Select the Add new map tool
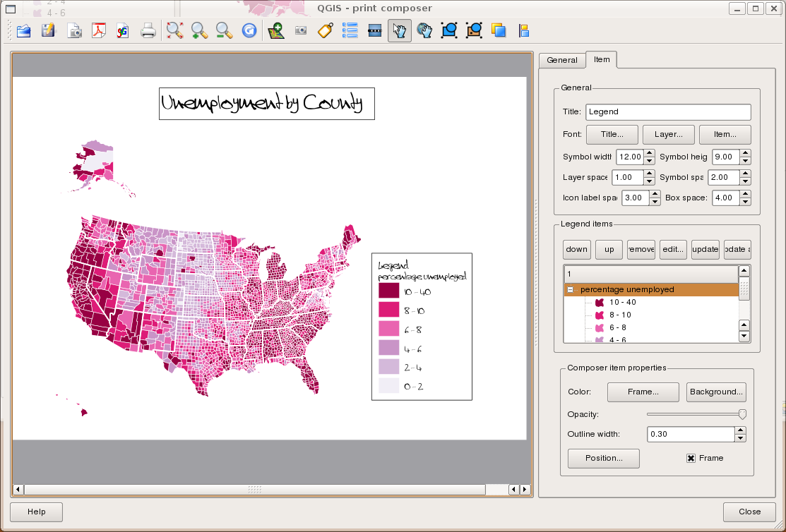 click(275, 30)
